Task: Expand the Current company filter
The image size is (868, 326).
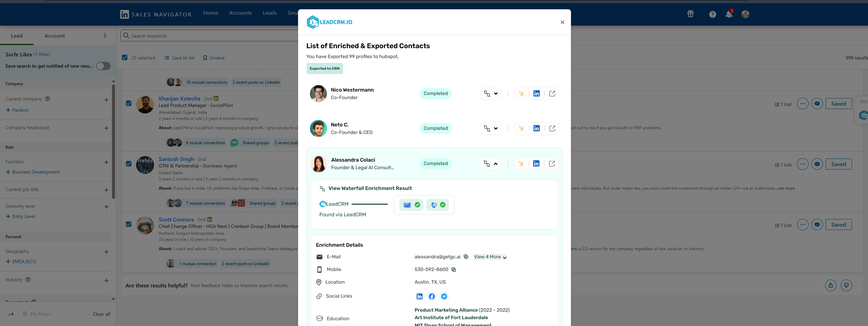Action: click(x=106, y=100)
